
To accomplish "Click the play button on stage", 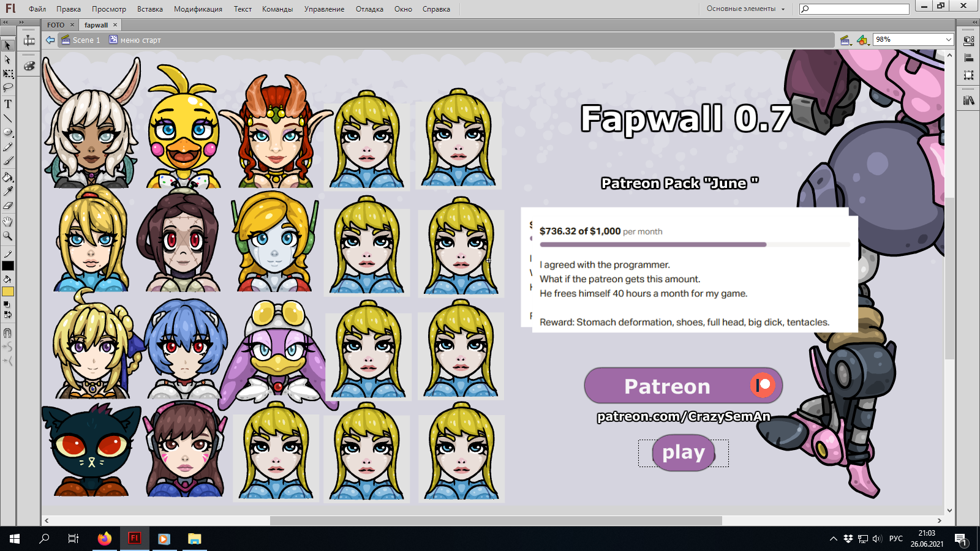I will (684, 453).
